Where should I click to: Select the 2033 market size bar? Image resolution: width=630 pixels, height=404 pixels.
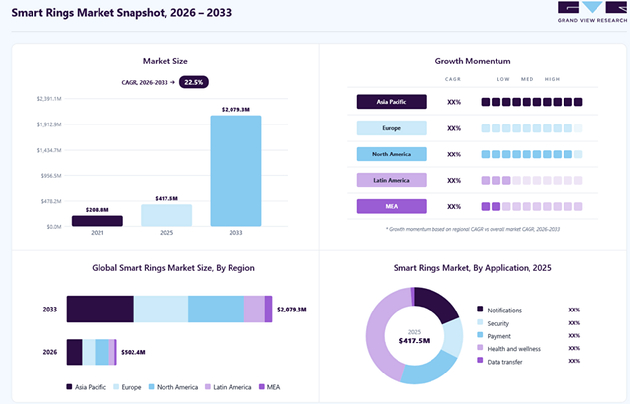point(236,171)
